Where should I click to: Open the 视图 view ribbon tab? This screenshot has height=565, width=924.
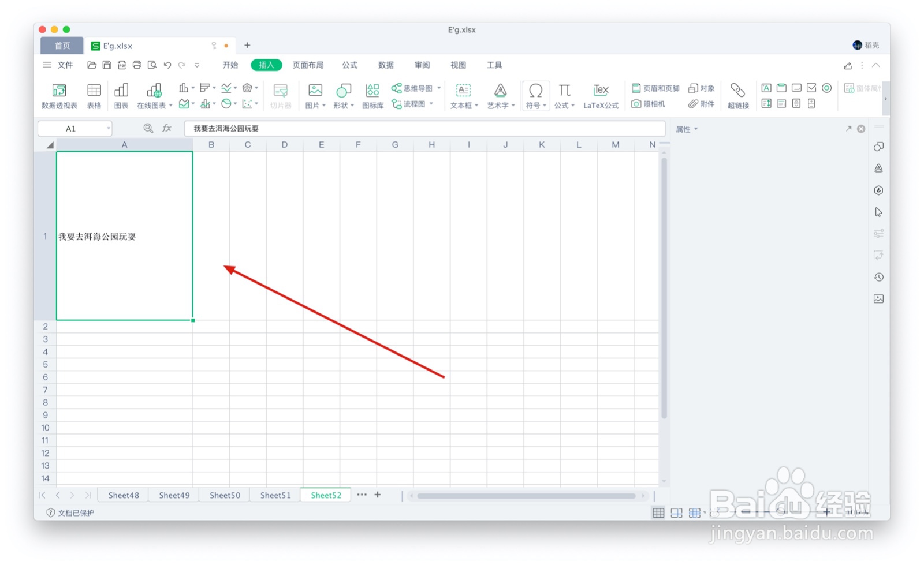click(458, 65)
